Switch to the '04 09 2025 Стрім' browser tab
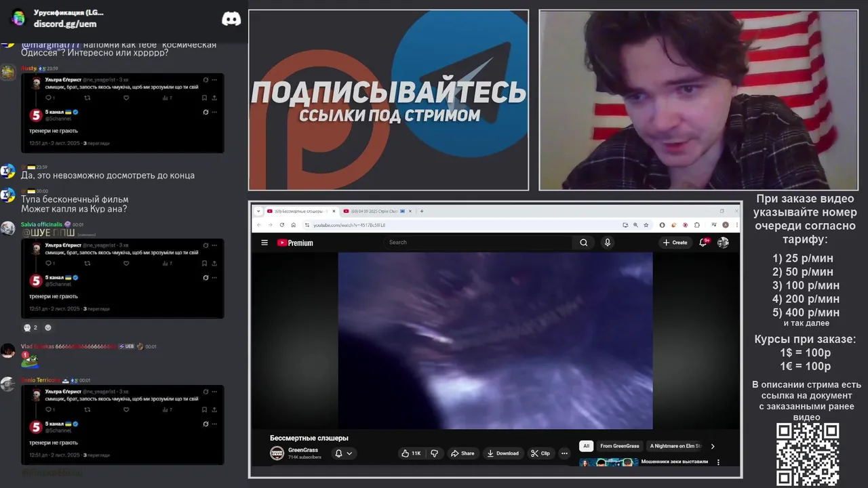This screenshot has width=868, height=488. point(376,211)
